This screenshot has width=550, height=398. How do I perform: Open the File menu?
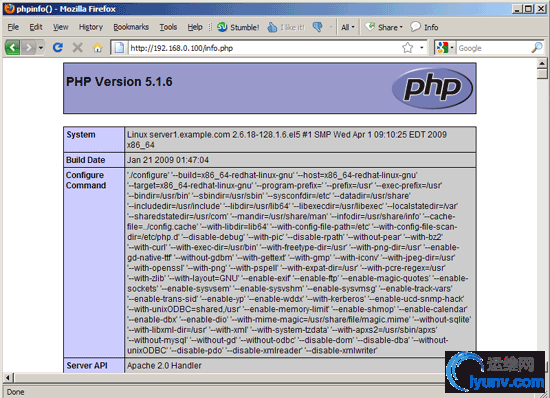coord(13,27)
